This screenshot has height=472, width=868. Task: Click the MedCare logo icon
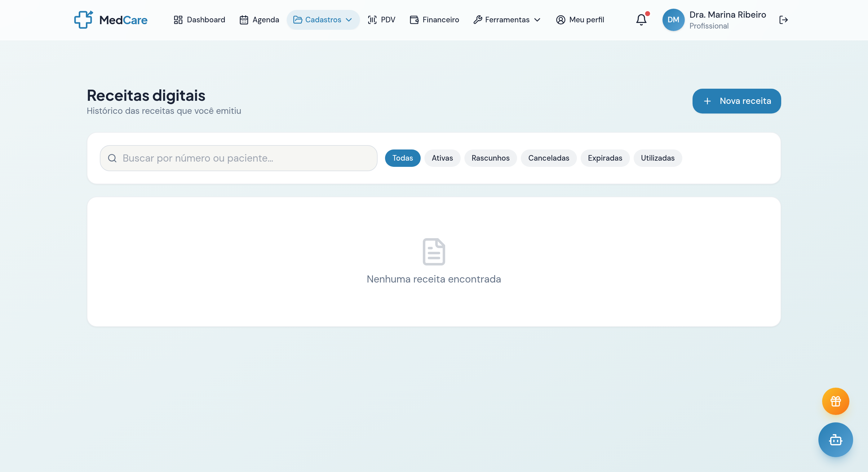click(83, 20)
